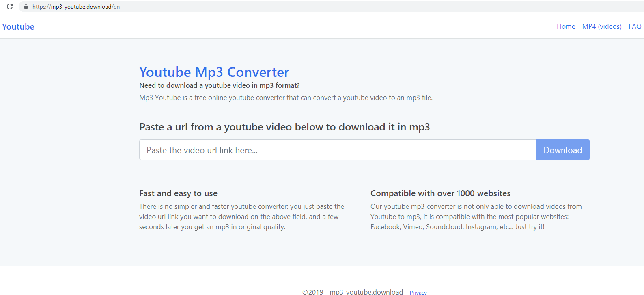Image resolution: width=644 pixels, height=295 pixels.
Task: Click the padlock site security icon
Action: point(26,7)
